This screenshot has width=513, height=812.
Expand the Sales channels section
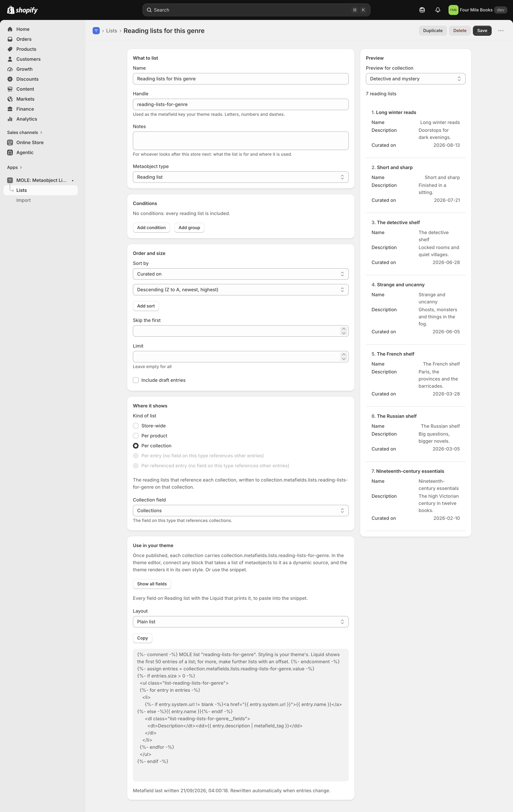click(x=25, y=133)
